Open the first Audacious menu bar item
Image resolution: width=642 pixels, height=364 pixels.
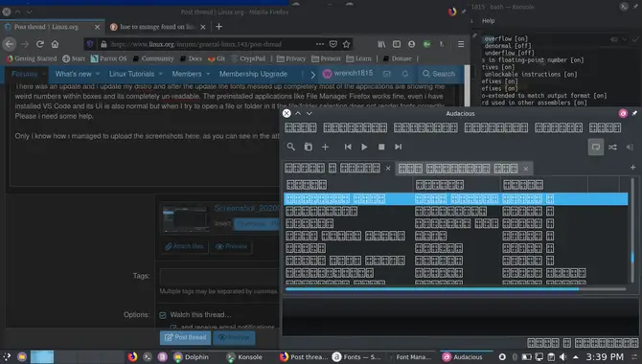(x=301, y=127)
